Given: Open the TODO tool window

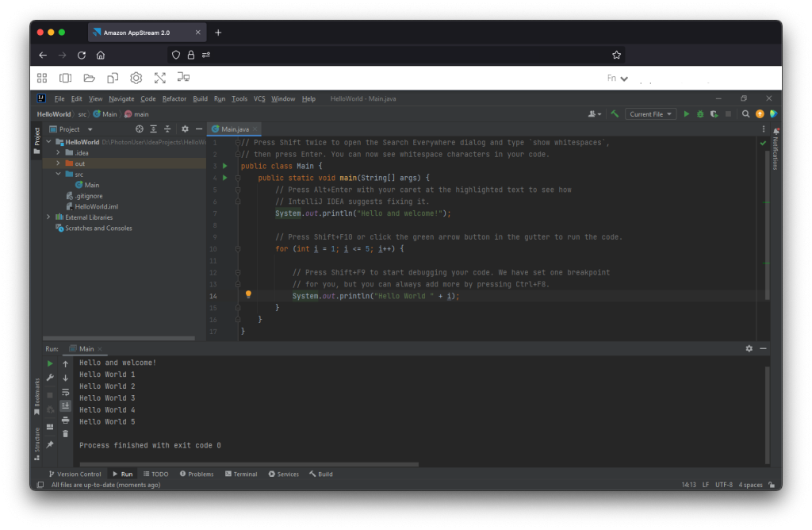Looking at the screenshot, I should [x=156, y=474].
